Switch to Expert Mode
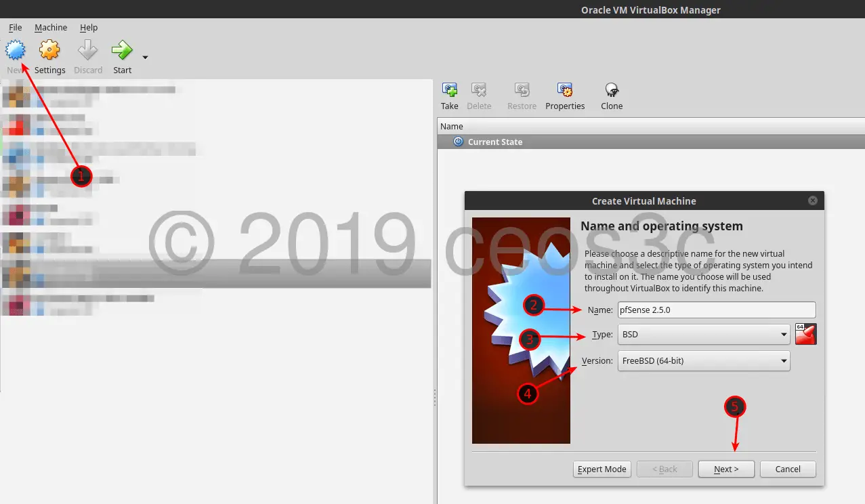 click(602, 469)
